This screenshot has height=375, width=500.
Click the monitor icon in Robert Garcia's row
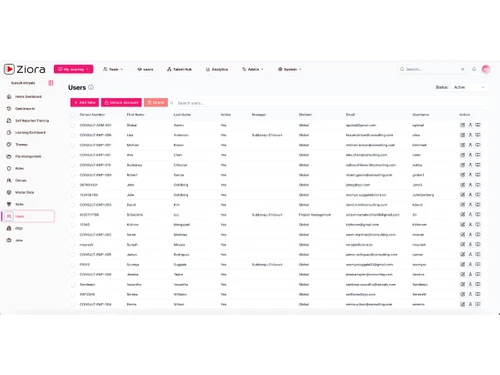[478, 175]
